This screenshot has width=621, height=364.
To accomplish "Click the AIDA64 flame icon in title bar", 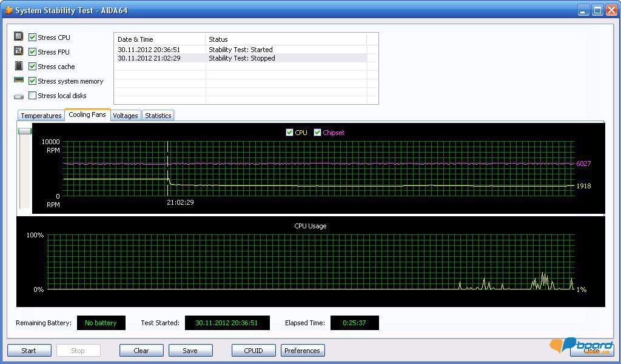I will tap(8, 10).
